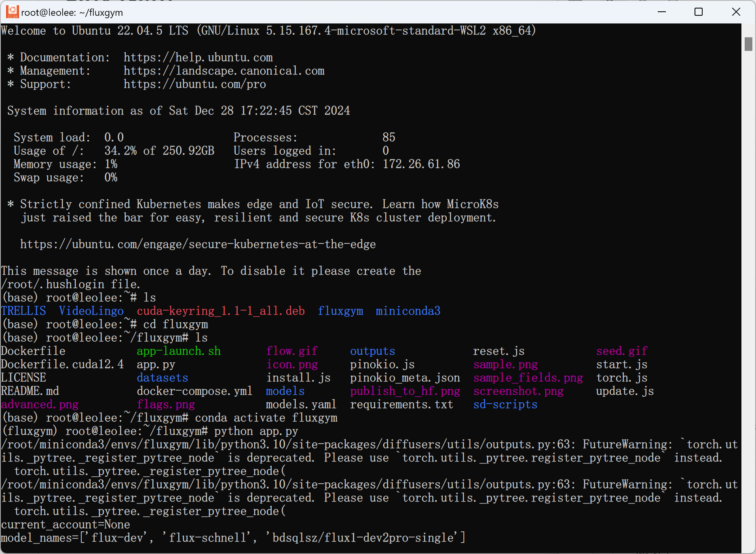Screen dimensions: 756x554
Task: Click the IPv4 address 172.26.61.86
Action: [421, 164]
